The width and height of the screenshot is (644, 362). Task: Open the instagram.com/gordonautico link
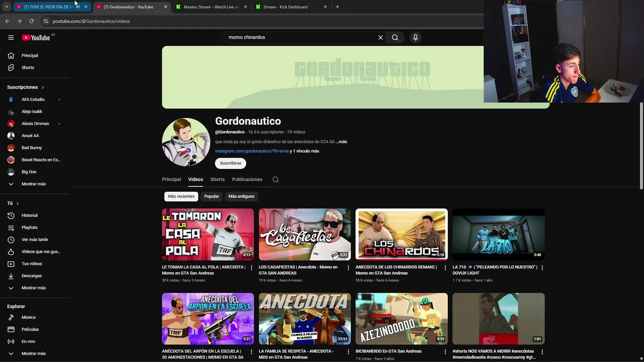coord(252,151)
